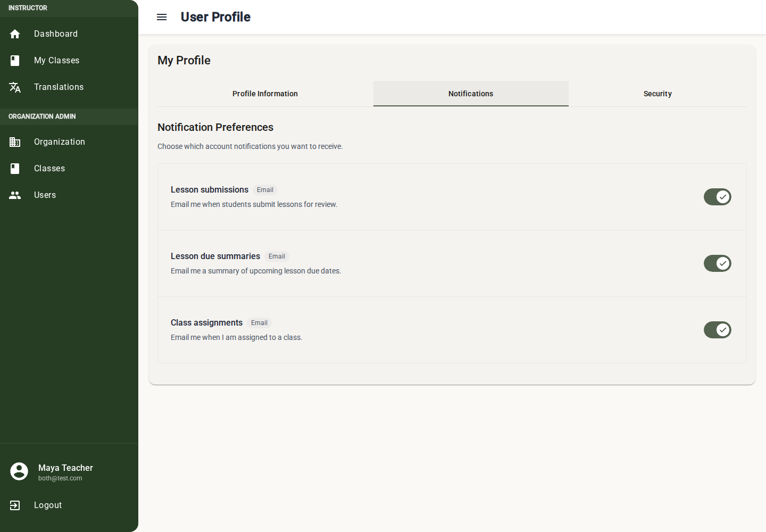Click the Lesson due summaries heading
The image size is (766, 532).
tap(215, 256)
